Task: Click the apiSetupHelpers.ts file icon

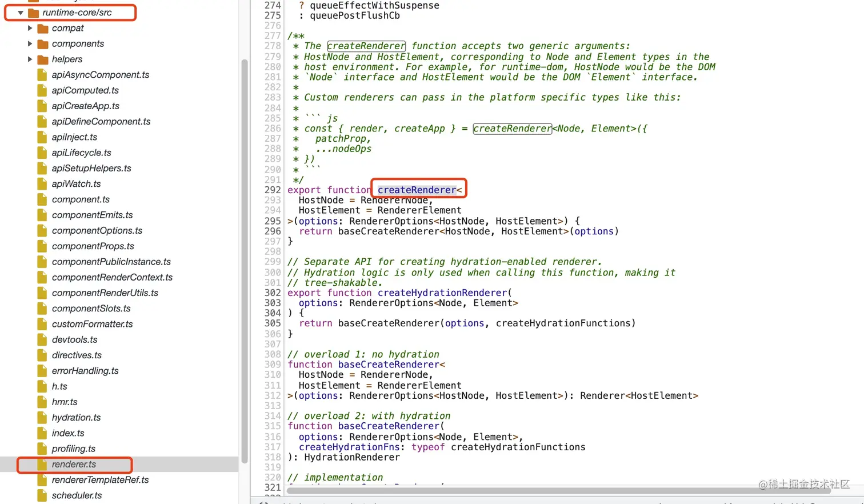Action: click(x=42, y=168)
